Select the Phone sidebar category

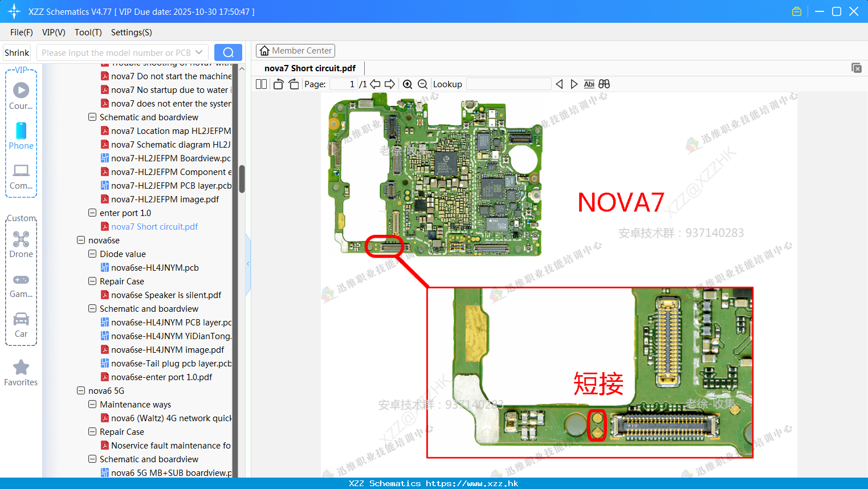pyautogui.click(x=21, y=136)
